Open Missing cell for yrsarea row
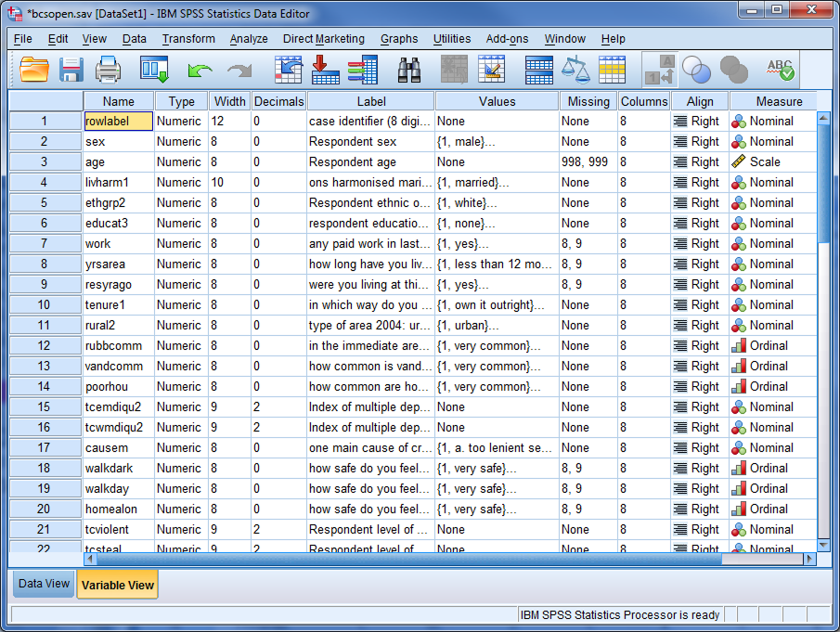Screen dimensions: 840x632 588,264
